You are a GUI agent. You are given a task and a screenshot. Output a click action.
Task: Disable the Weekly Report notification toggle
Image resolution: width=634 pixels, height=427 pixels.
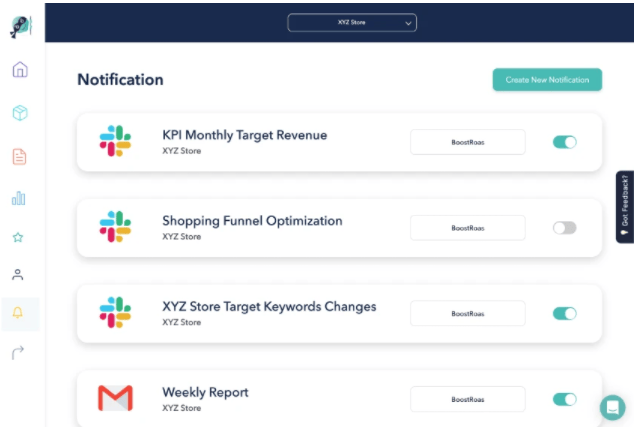[x=564, y=399]
